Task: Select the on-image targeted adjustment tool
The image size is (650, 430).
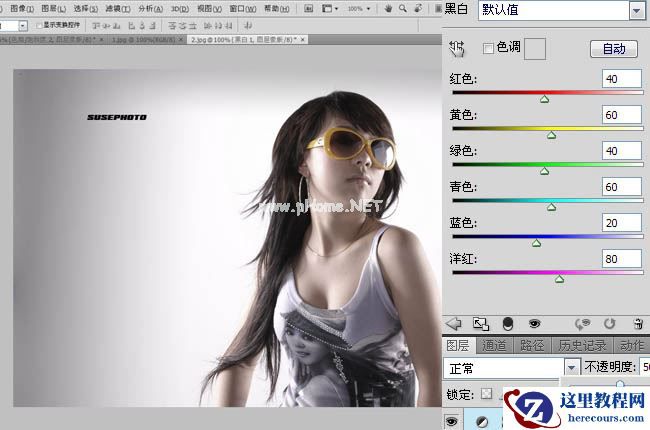Action: [457, 49]
